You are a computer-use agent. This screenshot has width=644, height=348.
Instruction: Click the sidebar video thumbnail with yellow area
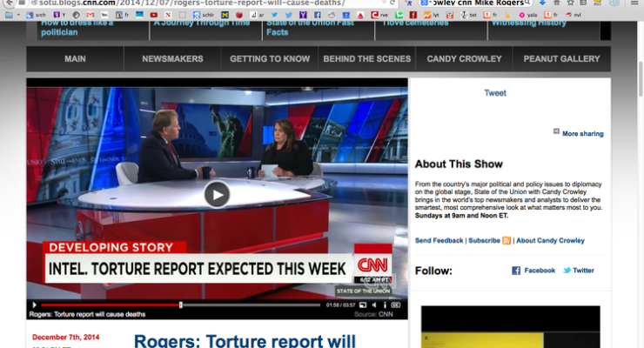tap(511, 326)
